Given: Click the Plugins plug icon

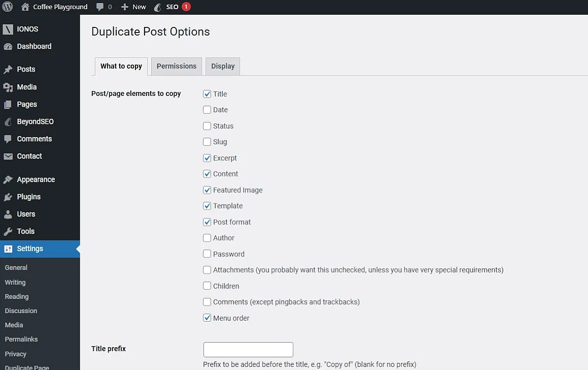Looking at the screenshot, I should tap(8, 197).
